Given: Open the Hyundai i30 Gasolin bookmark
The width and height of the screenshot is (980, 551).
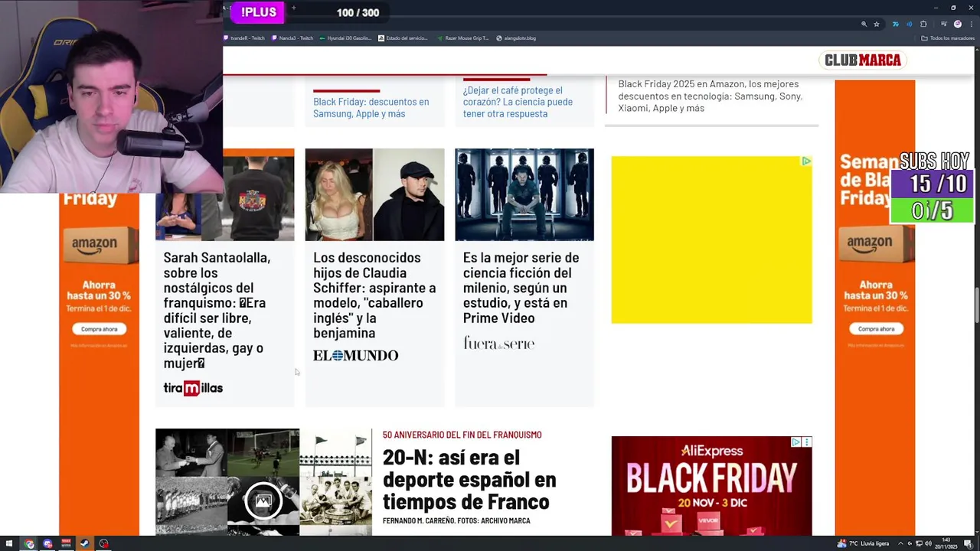Looking at the screenshot, I should click(345, 38).
